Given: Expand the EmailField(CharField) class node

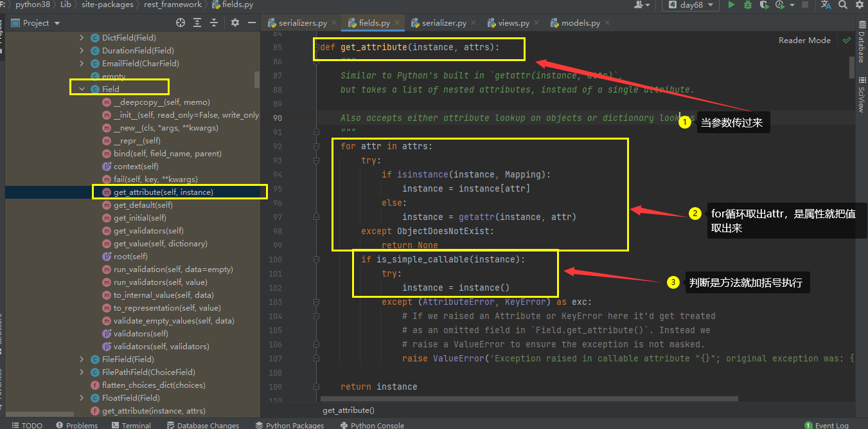Looking at the screenshot, I should point(82,64).
